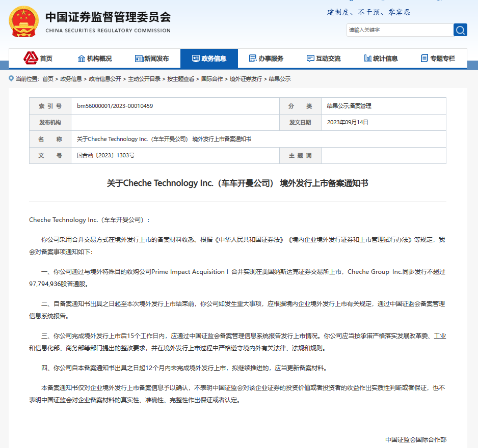The image size is (478, 448).
Task: Open the 首页 navigation tab
Action: (38, 59)
